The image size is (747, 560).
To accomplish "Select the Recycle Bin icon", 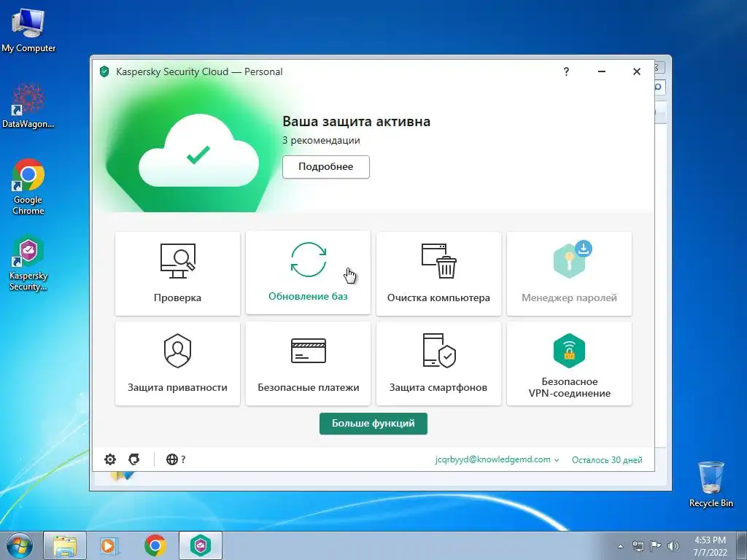I will pyautogui.click(x=711, y=484).
